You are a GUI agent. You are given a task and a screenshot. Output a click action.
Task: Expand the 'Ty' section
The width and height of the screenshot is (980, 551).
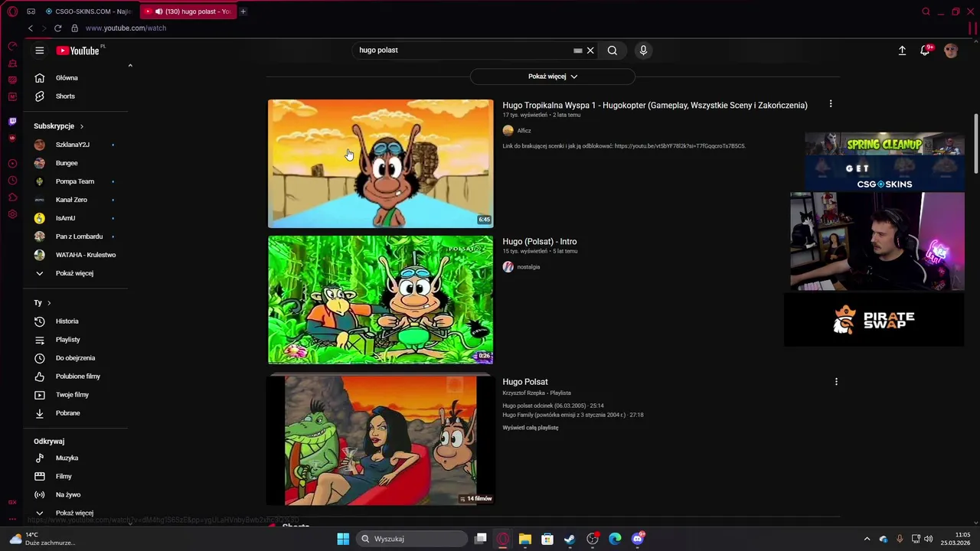click(42, 303)
